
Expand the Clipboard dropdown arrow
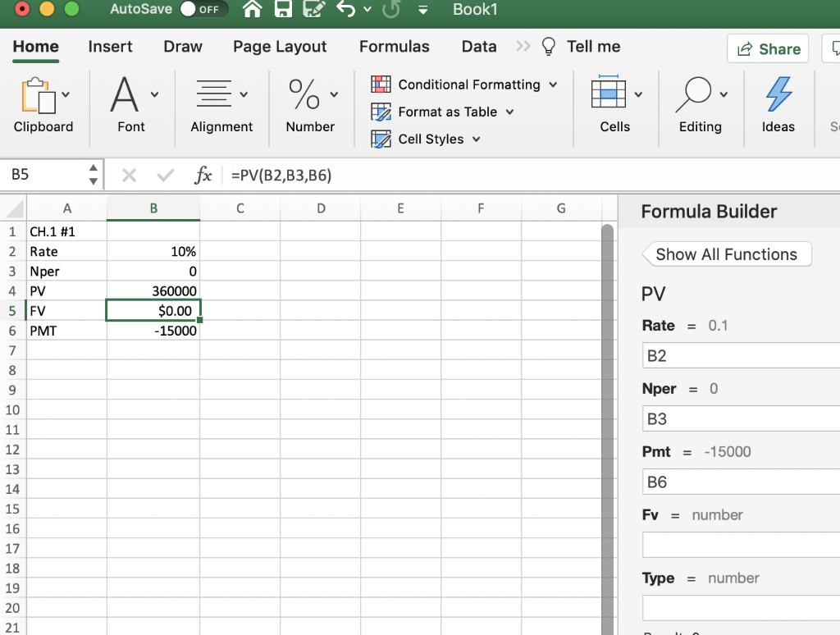(66, 94)
